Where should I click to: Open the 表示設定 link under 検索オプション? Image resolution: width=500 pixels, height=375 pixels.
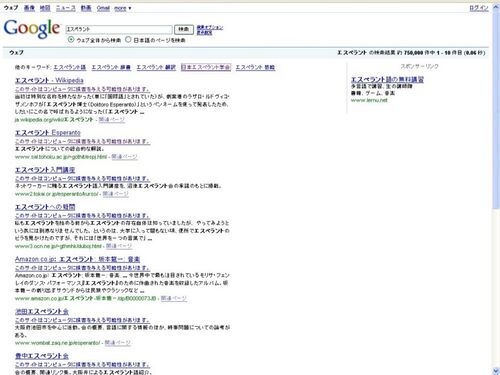pyautogui.click(x=204, y=33)
